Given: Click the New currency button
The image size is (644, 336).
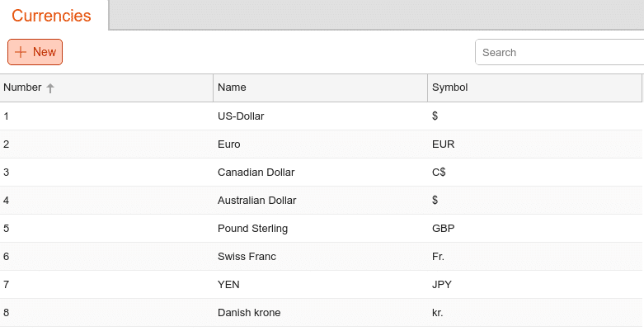Looking at the screenshot, I should [x=35, y=52].
